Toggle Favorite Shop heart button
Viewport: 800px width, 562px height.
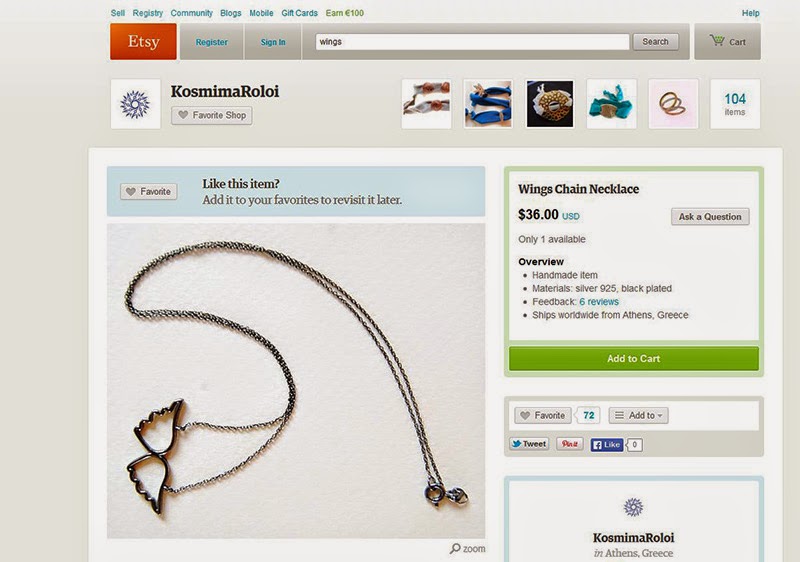212,115
